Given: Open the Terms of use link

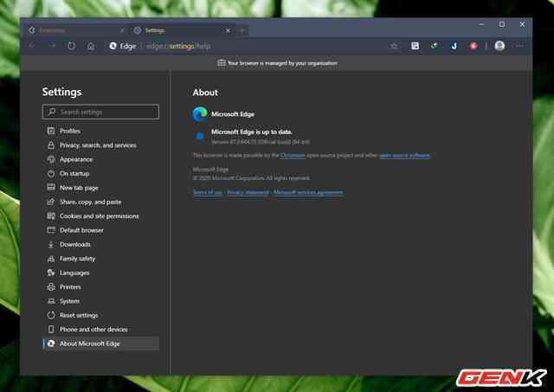Looking at the screenshot, I should click(x=208, y=192).
